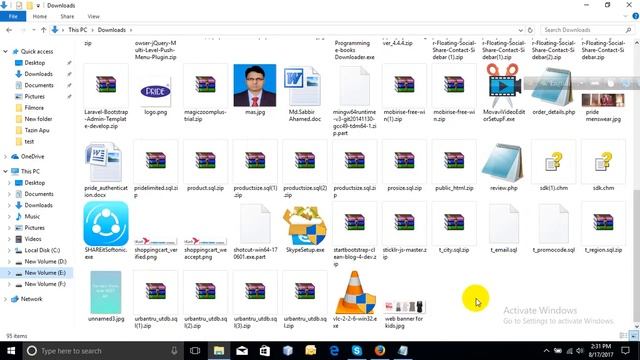The image size is (640, 360).
Task: Open address bar history dropdown
Action: point(520,30)
